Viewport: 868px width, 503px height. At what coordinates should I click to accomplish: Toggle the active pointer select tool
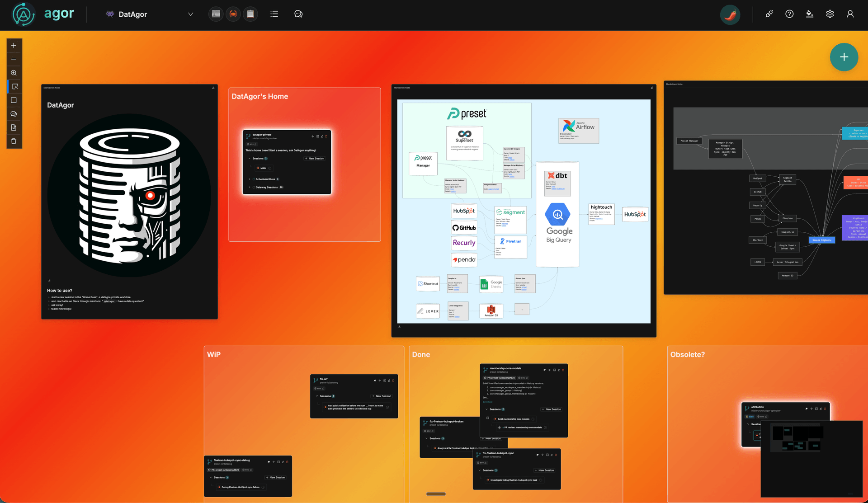pos(14,86)
